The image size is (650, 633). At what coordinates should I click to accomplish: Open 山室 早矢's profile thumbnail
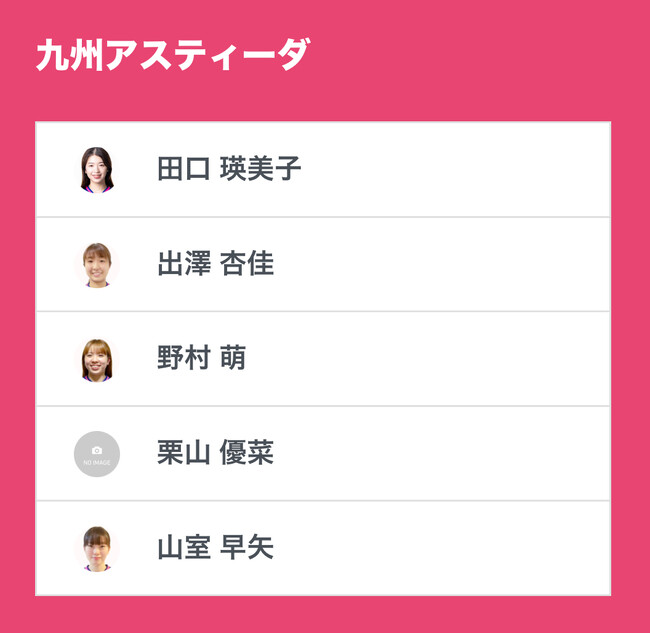(97, 548)
